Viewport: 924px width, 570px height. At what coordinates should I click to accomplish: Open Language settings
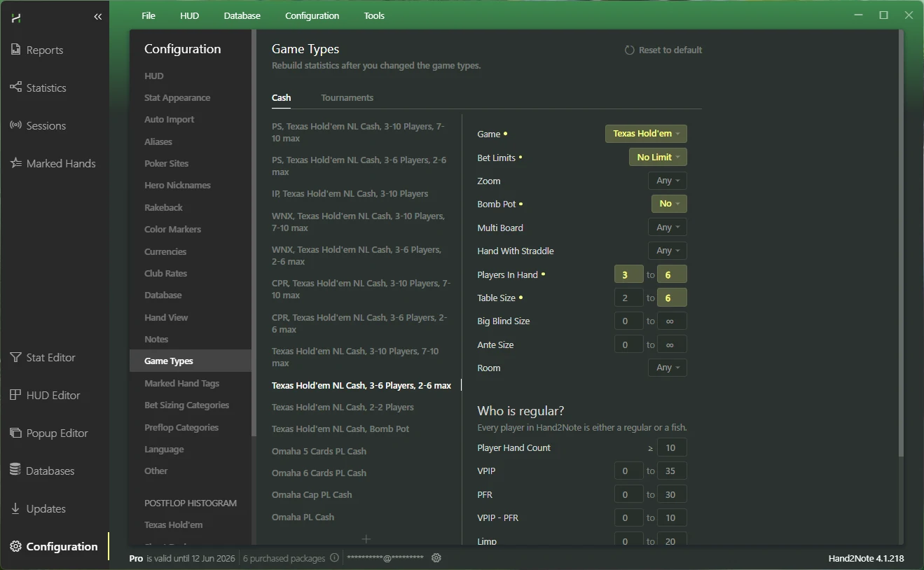coord(164,450)
